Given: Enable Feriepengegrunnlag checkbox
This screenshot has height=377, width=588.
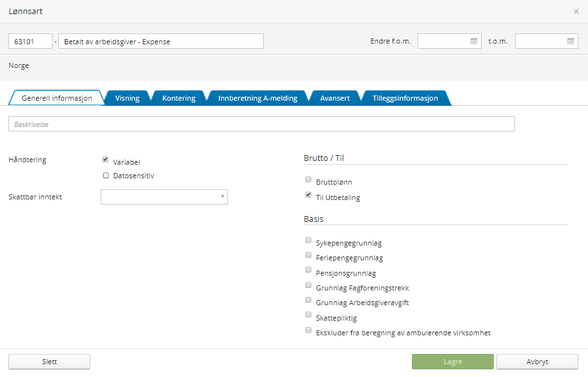Looking at the screenshot, I should coord(308,255).
